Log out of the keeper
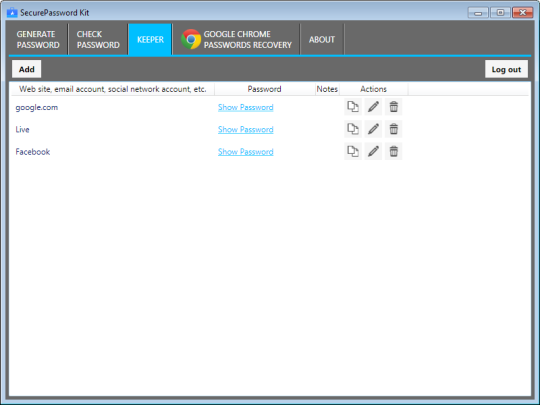The width and height of the screenshot is (540, 405). (x=506, y=69)
